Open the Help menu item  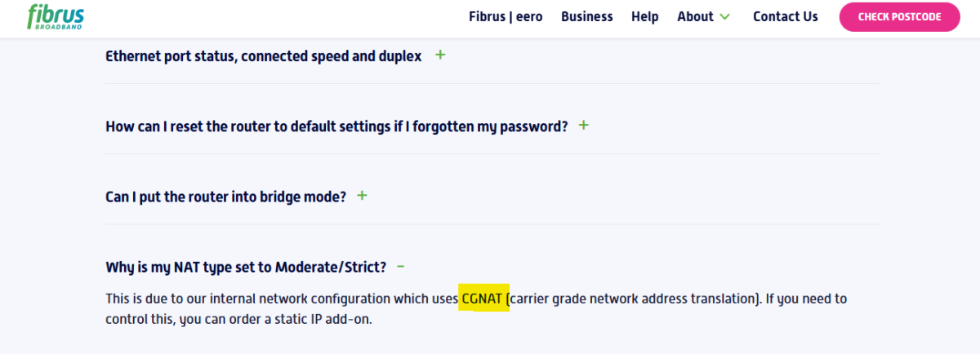click(644, 16)
